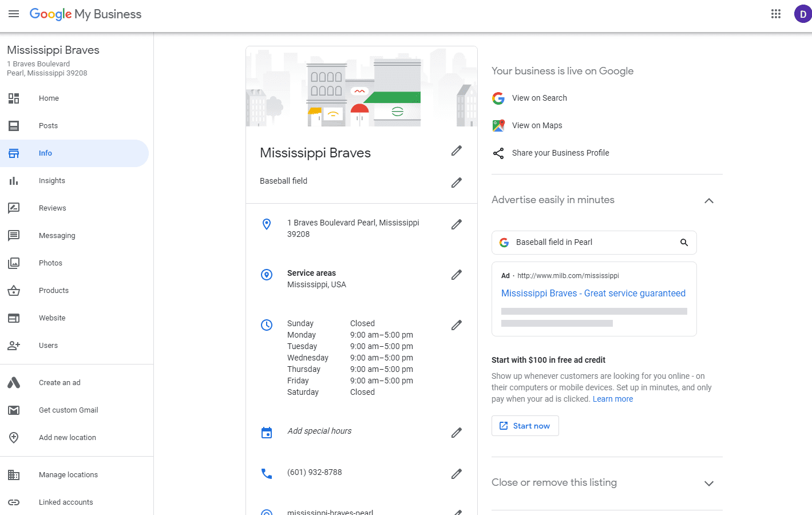Viewport: 812px width, 515px height.
Task: Click the Google Maps pin icon
Action: pyautogui.click(x=498, y=125)
